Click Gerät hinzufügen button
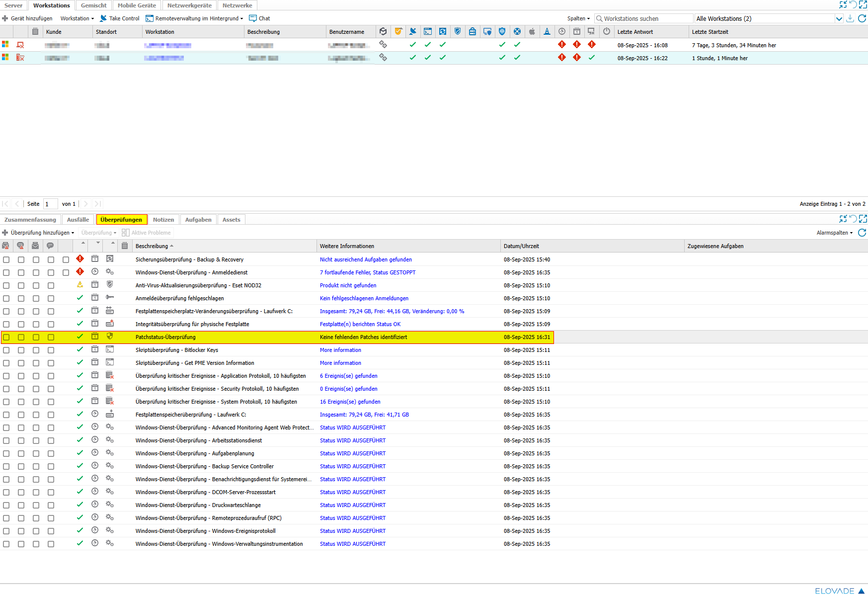The image size is (868, 597). click(27, 18)
